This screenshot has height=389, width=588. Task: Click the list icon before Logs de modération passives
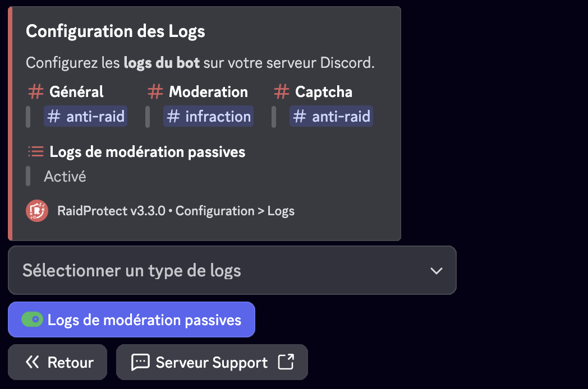click(35, 151)
